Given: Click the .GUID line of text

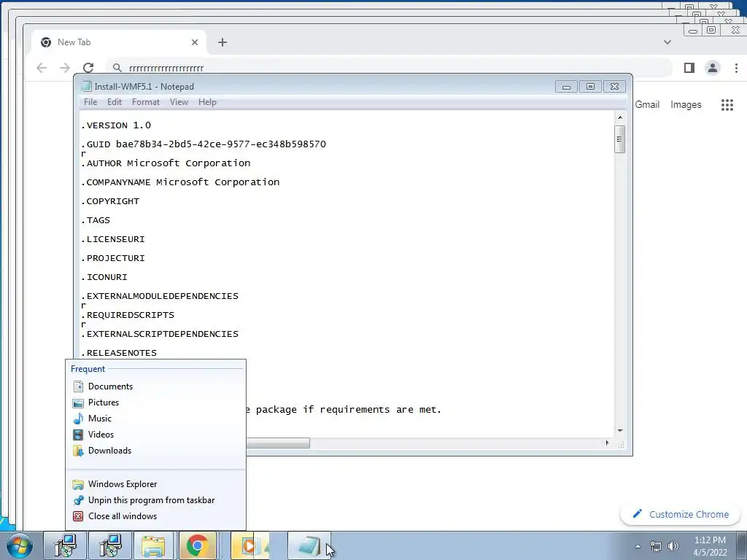Looking at the screenshot, I should pos(204,144).
